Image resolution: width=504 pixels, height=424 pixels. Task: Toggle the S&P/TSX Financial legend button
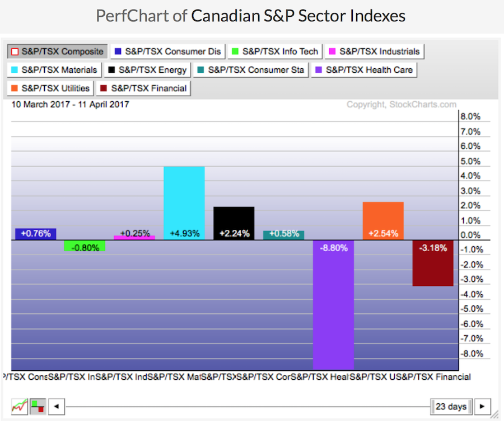click(x=144, y=88)
